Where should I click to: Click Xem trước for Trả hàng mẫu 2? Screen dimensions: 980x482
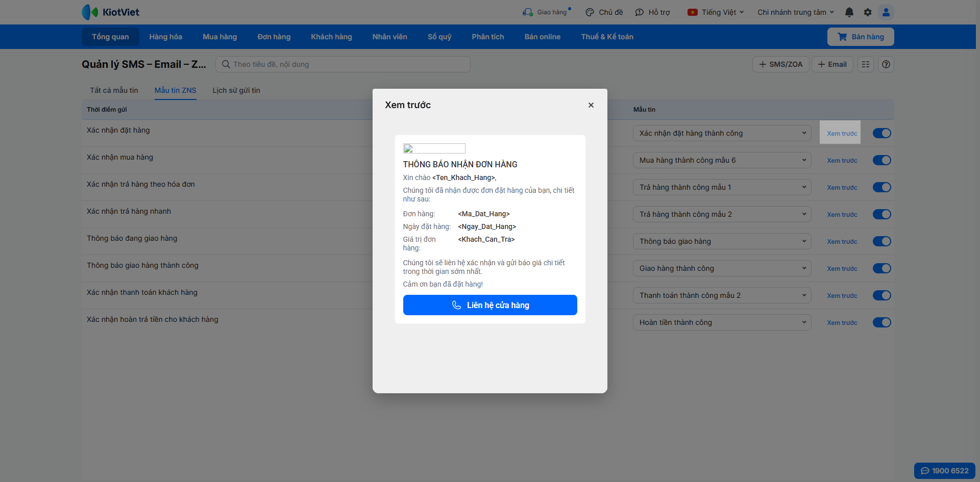pos(842,214)
